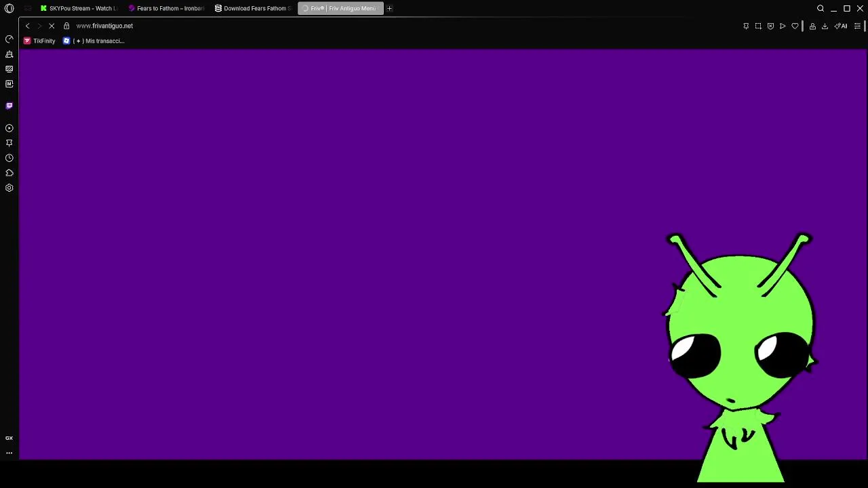
Task: Open Easy Setup sliders icon
Action: pyautogui.click(x=857, y=26)
